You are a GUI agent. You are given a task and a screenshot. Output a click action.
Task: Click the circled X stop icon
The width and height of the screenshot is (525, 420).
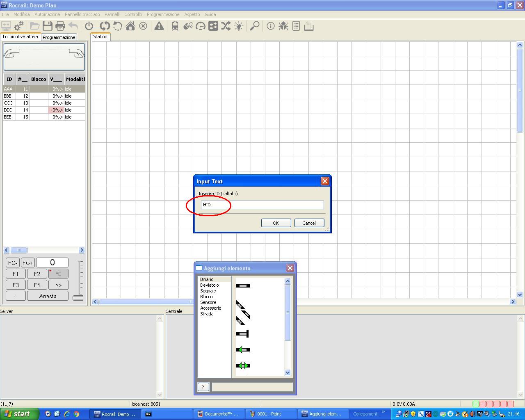(143, 26)
